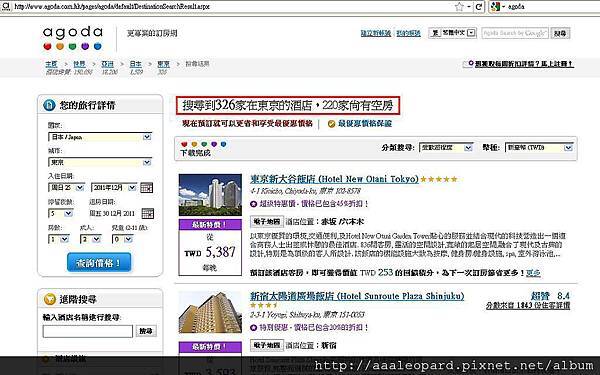Screen dimensions: 600x375
Task: Open the check-in month dropdown 2011年12月
Action: click(114, 188)
